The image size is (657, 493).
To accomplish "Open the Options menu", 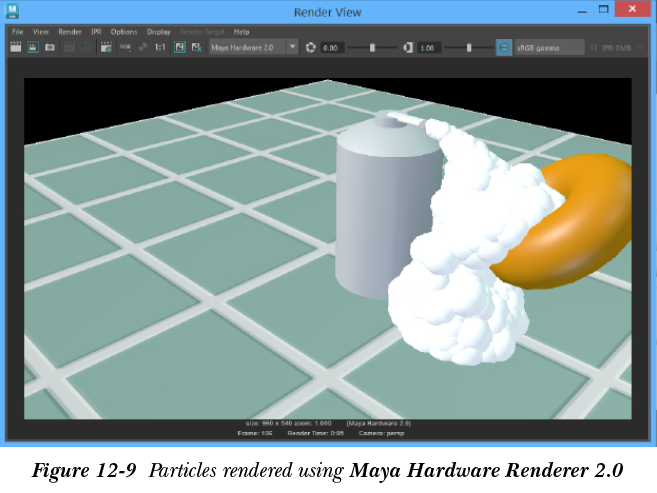I will click(x=124, y=31).
